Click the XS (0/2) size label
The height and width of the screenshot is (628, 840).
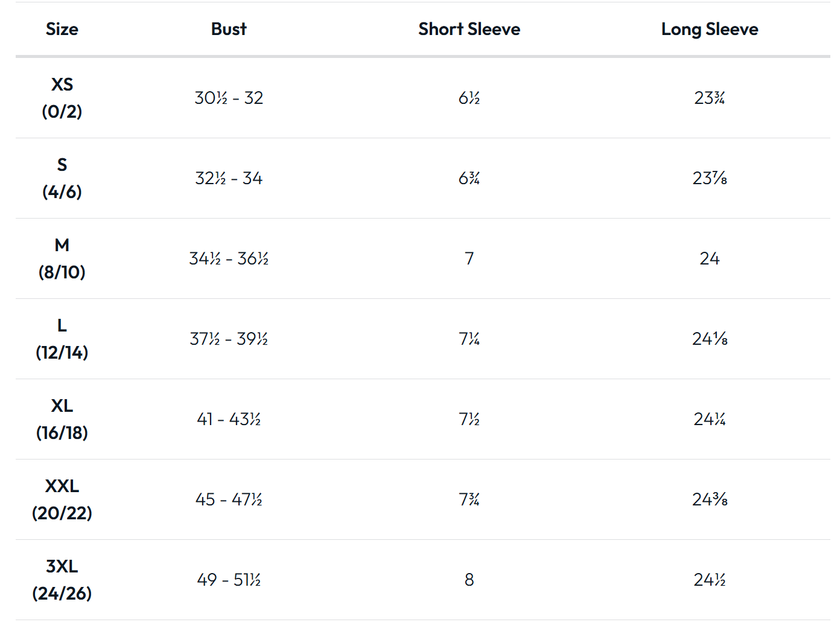pos(62,98)
